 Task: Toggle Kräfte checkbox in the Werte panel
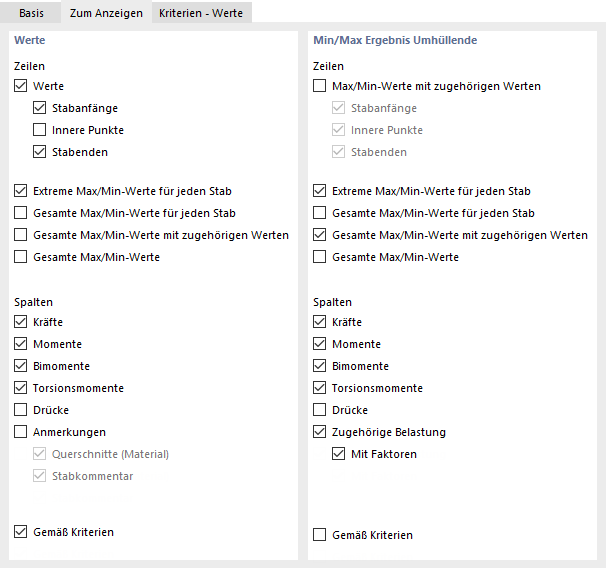coord(21,322)
